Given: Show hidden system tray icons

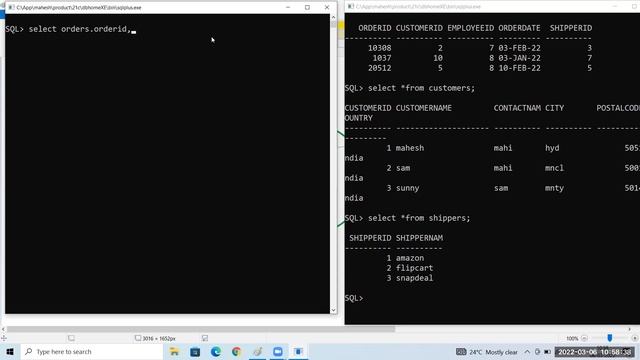Looking at the screenshot, I should point(527,352).
